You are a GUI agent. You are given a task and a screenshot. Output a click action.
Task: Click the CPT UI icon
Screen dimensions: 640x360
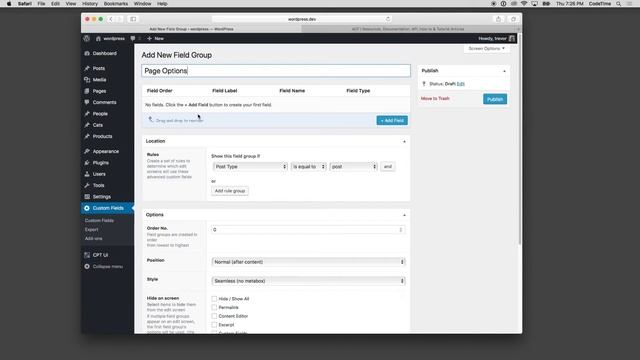click(x=87, y=255)
